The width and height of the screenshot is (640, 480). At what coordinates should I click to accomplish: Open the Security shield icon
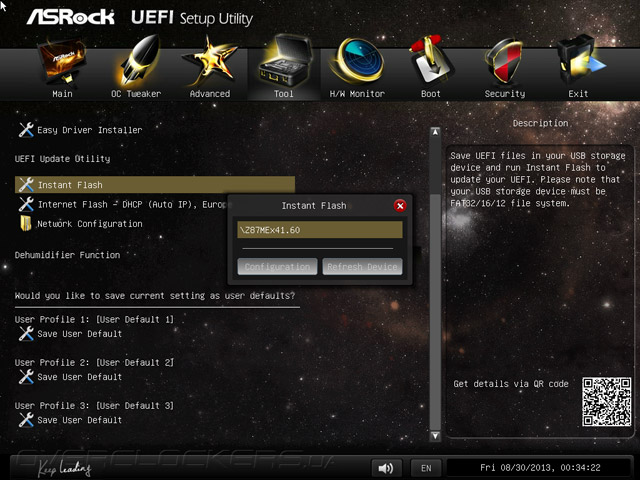point(504,61)
